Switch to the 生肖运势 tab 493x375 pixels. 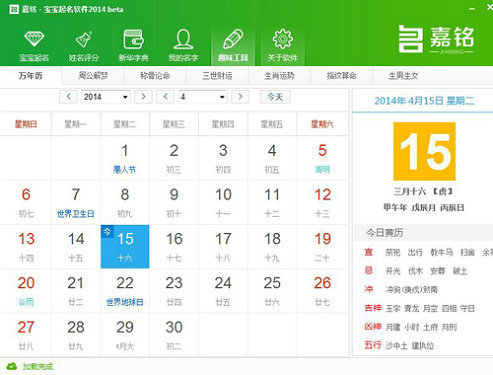[x=279, y=76]
